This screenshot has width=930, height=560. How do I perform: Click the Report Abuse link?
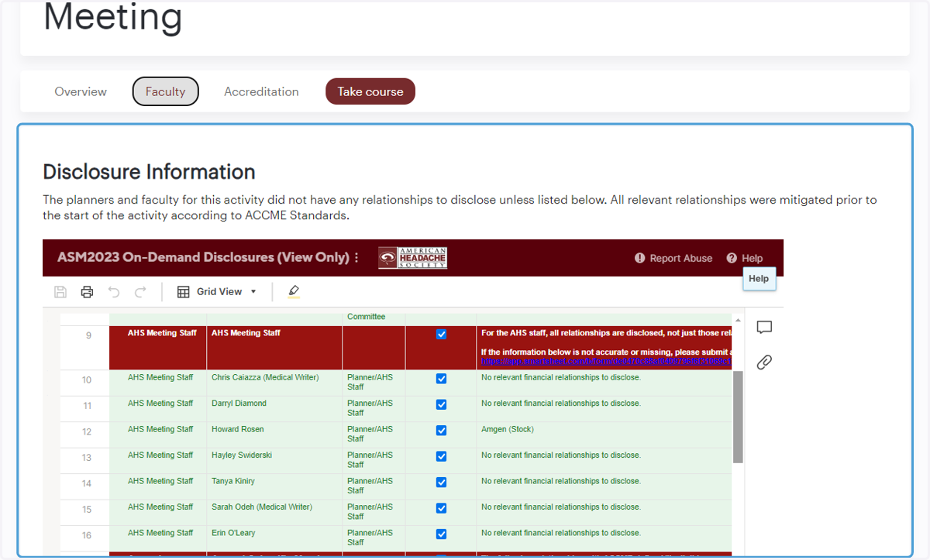(x=681, y=258)
